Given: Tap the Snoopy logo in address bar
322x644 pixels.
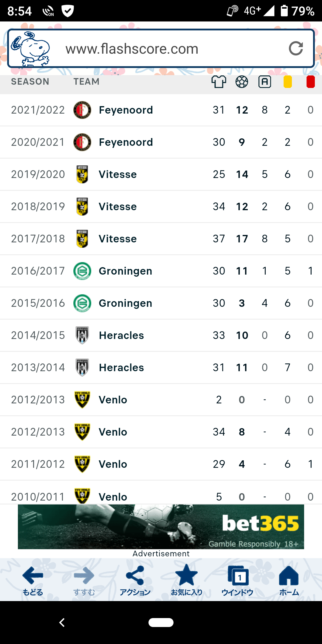Looking at the screenshot, I should [x=30, y=49].
